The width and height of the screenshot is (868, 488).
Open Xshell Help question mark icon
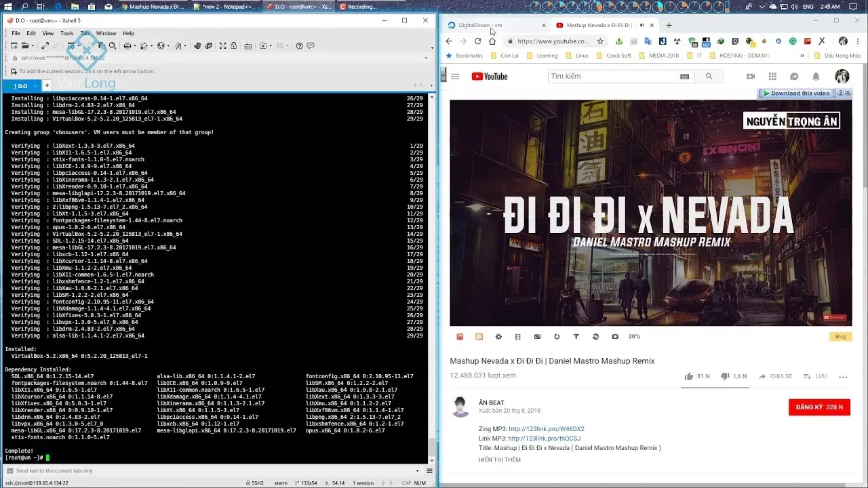pyautogui.click(x=299, y=46)
